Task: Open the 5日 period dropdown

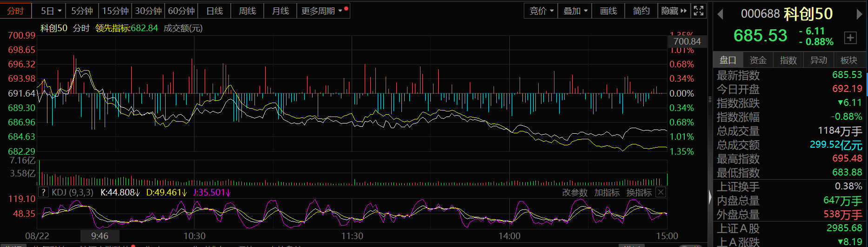Action: [51, 11]
